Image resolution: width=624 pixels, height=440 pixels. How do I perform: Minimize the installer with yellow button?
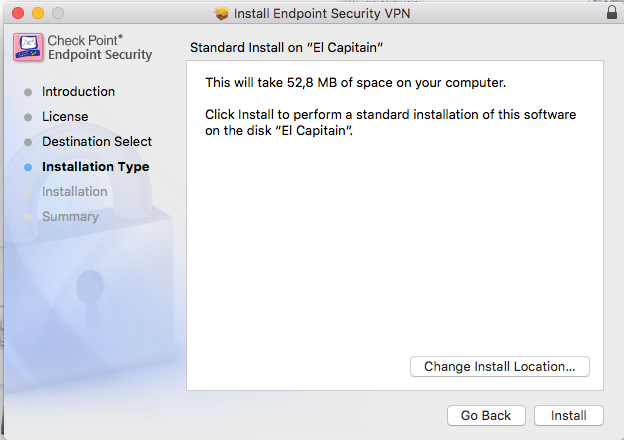tap(38, 13)
